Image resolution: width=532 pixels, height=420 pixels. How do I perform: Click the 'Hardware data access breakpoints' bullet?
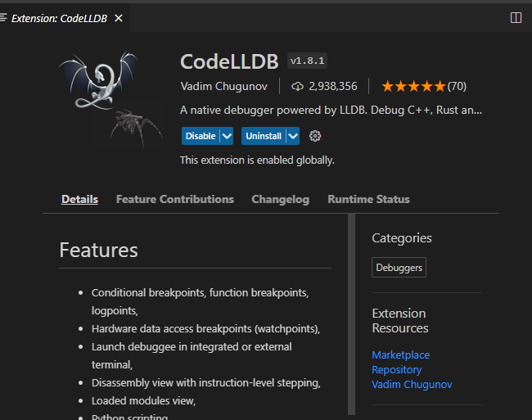(x=205, y=329)
